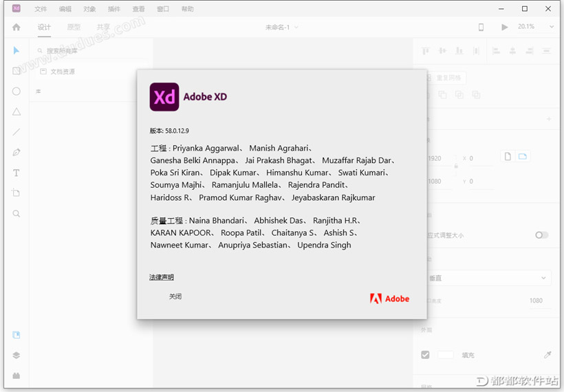Screen dimensions: 564x392
Task: Start desktop preview with play button
Action: point(505,27)
